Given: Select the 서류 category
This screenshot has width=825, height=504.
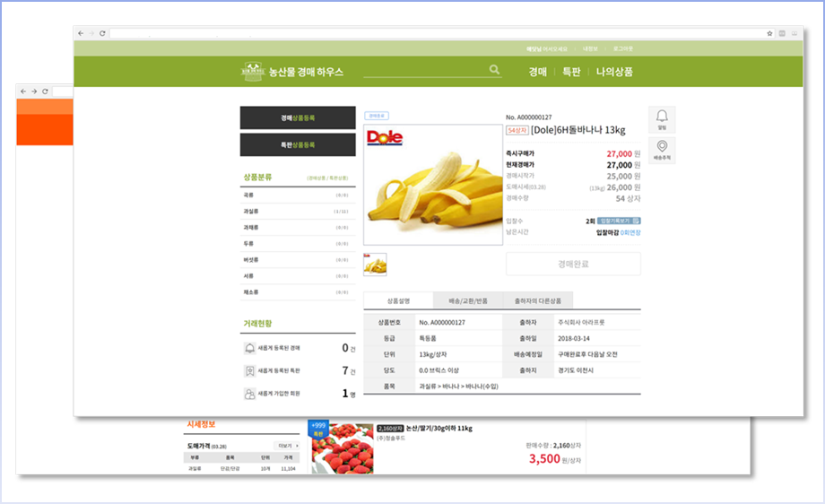Looking at the screenshot, I should pos(298,275).
